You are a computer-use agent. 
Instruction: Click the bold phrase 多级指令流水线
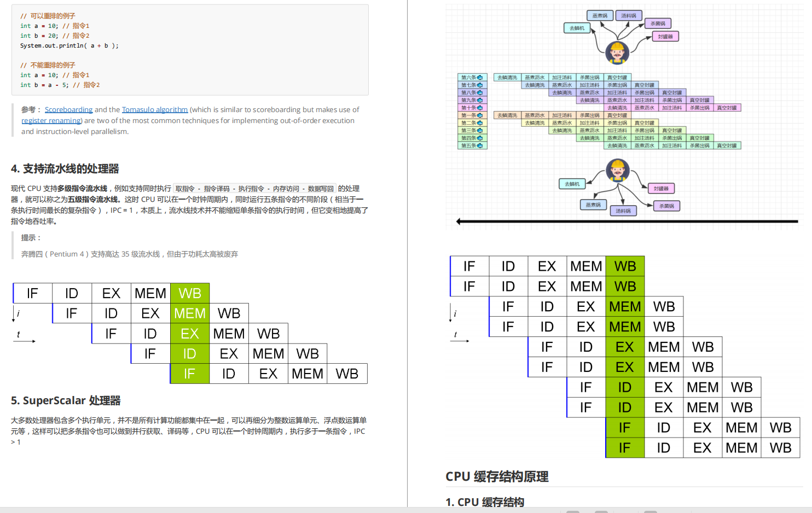click(82, 189)
